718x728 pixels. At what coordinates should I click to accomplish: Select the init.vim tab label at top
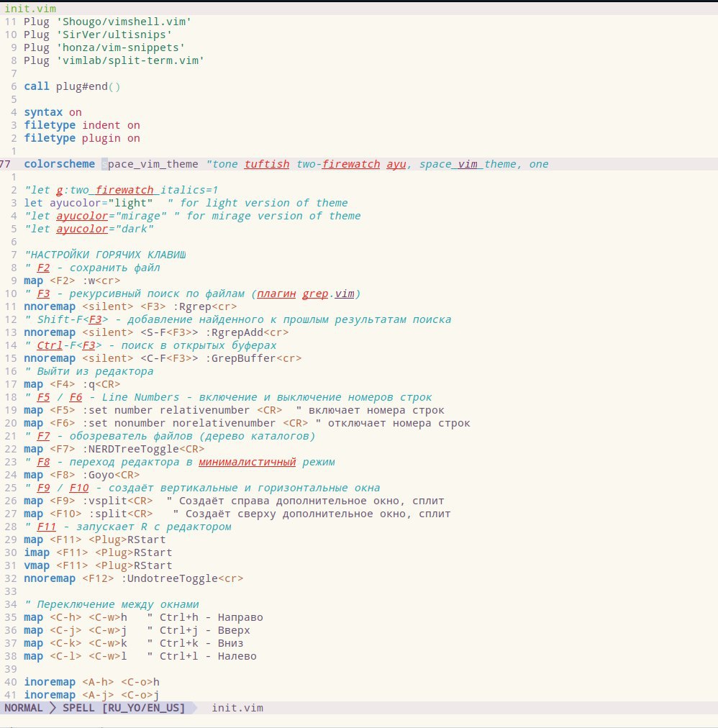pyautogui.click(x=30, y=9)
